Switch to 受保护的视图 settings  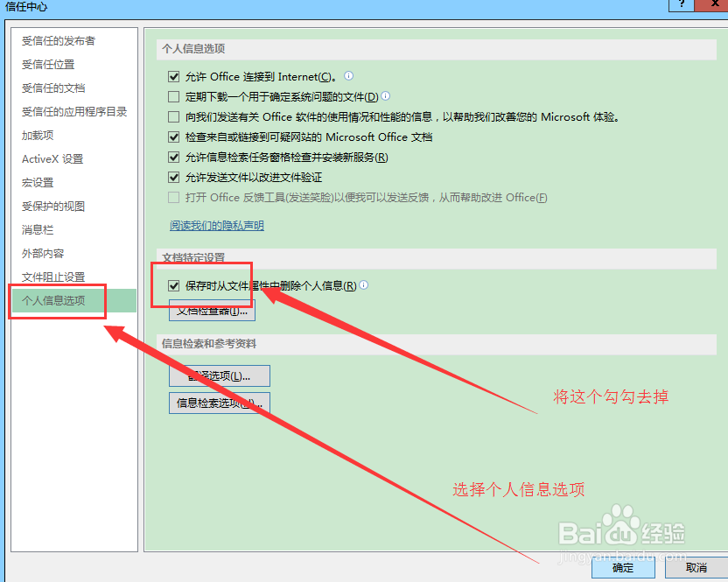tap(52, 206)
